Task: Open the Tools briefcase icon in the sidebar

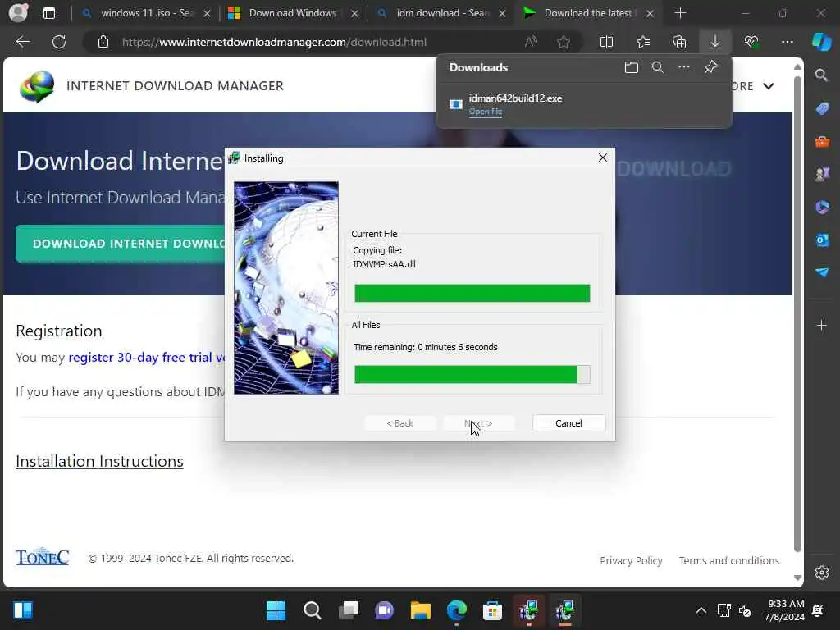Action: 822,142
